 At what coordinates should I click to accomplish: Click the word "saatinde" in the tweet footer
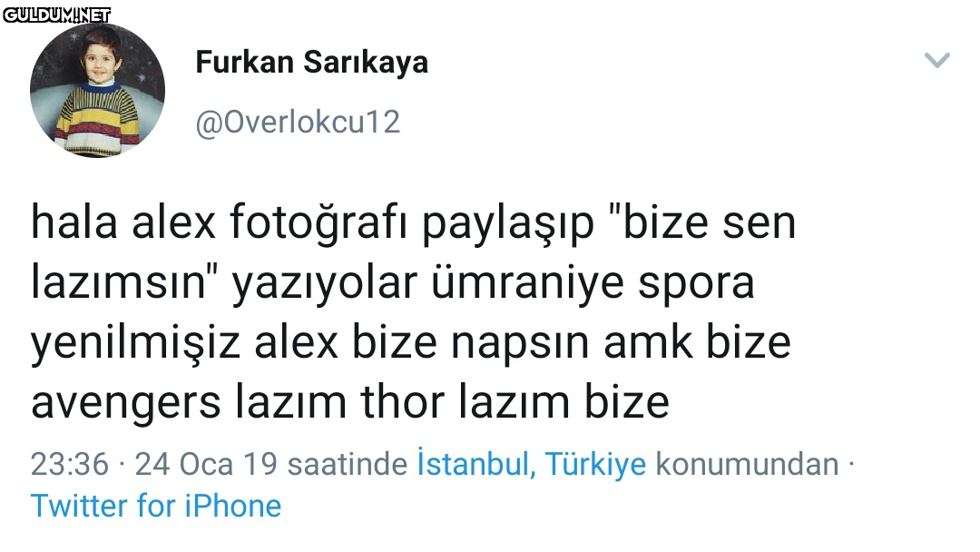pyautogui.click(x=348, y=465)
